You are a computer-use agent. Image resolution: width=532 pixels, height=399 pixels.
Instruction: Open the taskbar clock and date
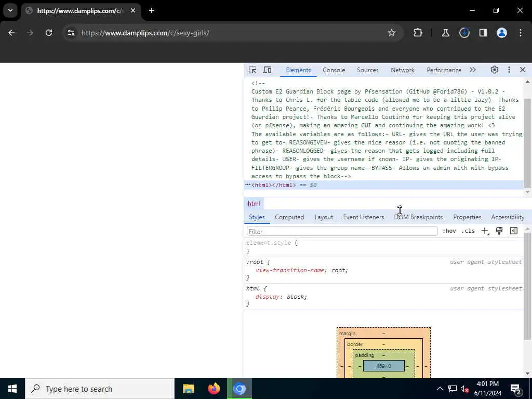point(487,389)
